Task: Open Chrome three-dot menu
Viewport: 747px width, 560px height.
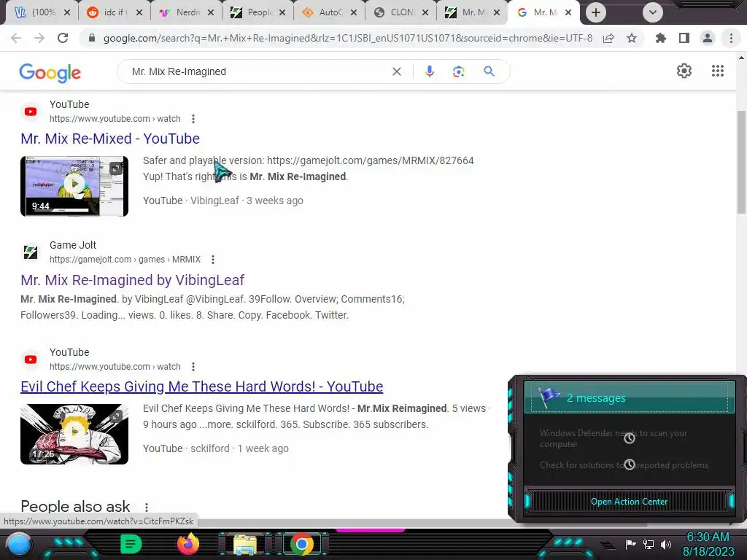Action: pyautogui.click(x=731, y=38)
